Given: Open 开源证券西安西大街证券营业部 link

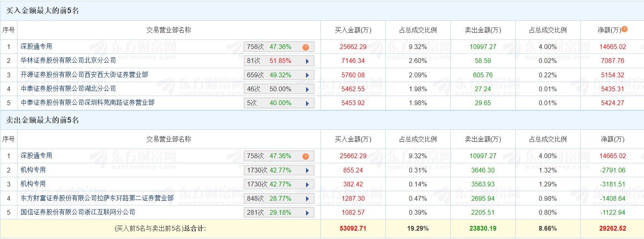Looking at the screenshot, I should click(x=84, y=74).
